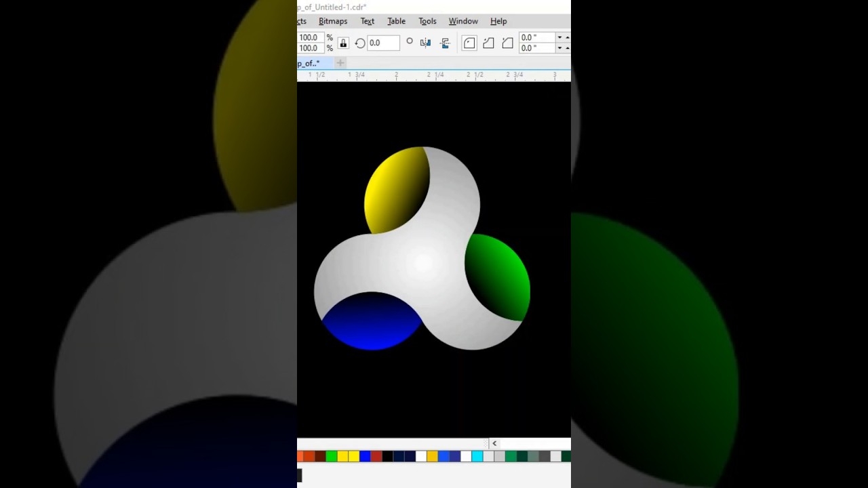Pick the indigo palette swatch
Screen dimensions: 868x488
point(455,457)
